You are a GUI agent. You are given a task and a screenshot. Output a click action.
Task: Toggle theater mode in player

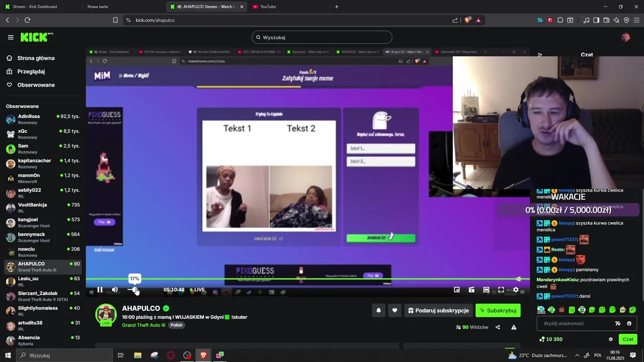coord(486,290)
